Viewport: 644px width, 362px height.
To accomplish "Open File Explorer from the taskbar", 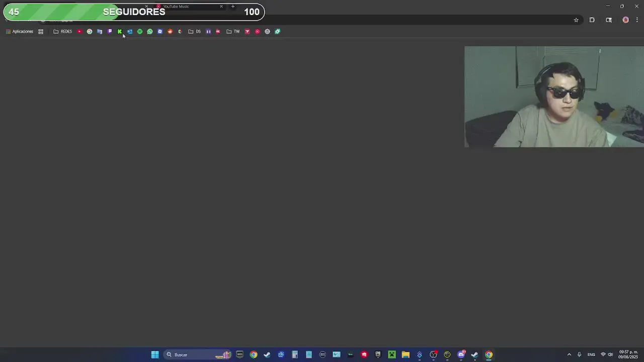I will coord(406,354).
